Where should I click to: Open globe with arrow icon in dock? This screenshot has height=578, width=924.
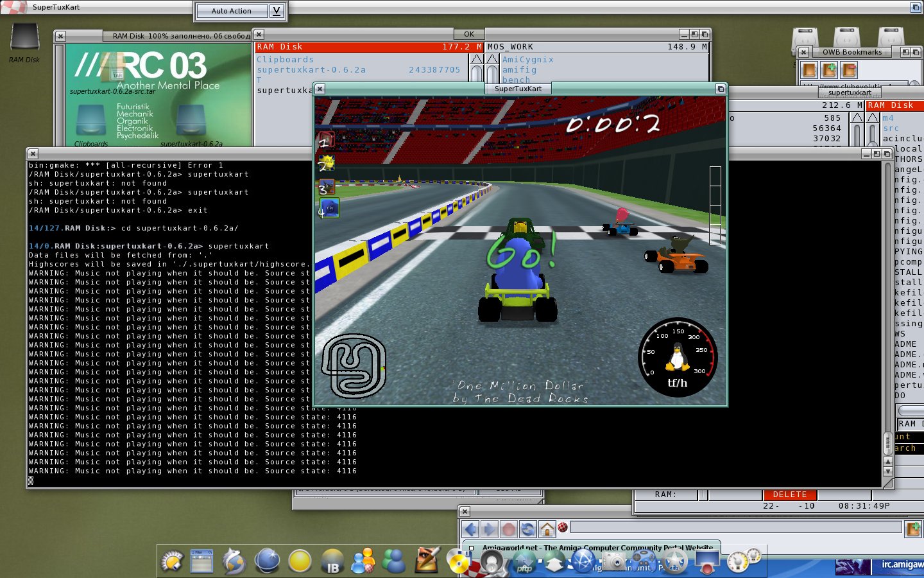[234, 561]
